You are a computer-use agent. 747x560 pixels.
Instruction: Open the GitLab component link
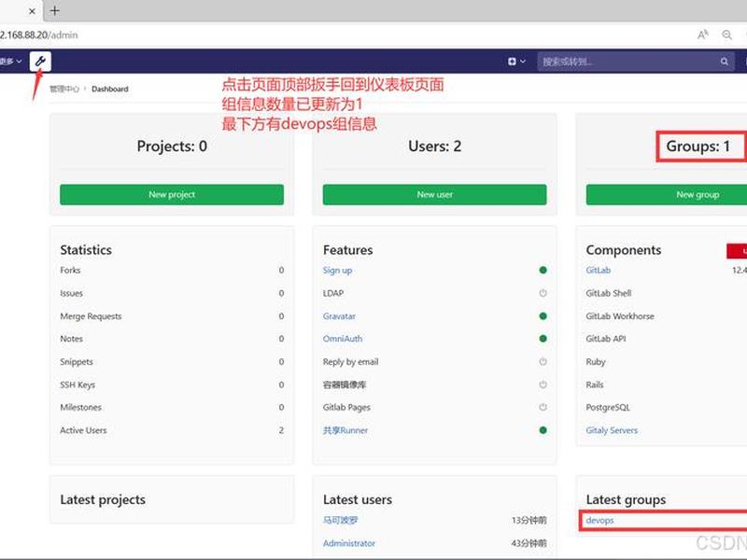(x=598, y=270)
